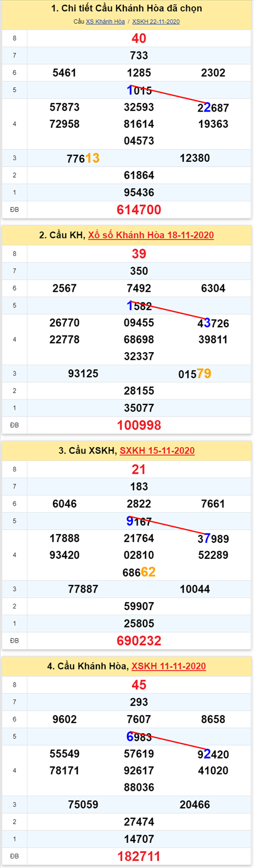This screenshot has height=868, width=254.
Task: Open the XSKH 22-11-2020 link
Action: pos(156,22)
